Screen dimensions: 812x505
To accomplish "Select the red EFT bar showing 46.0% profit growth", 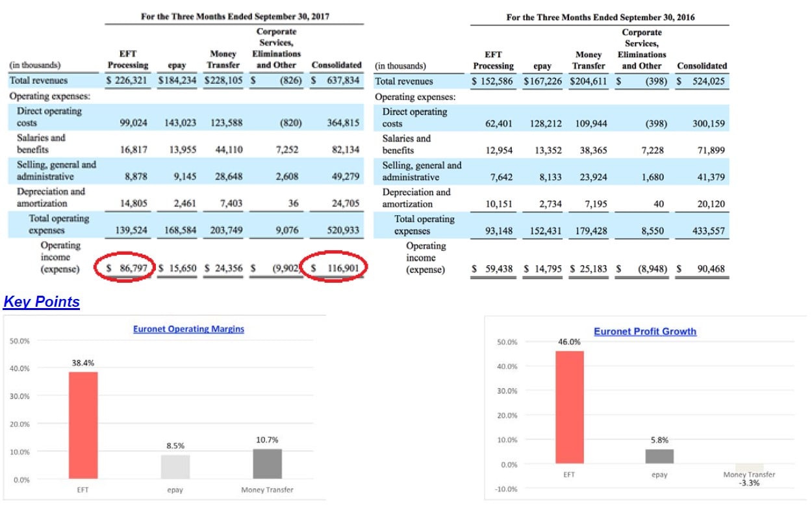I will click(x=569, y=408).
